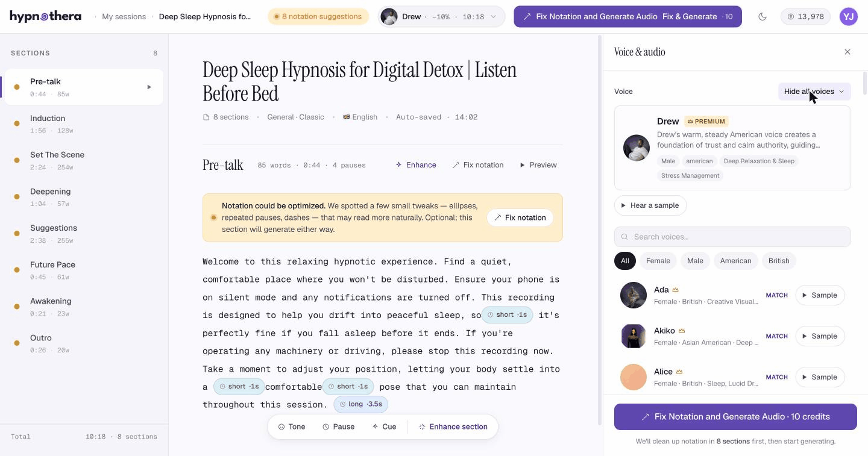Click the short 1s pause chip before 'pose'

tap(348, 387)
